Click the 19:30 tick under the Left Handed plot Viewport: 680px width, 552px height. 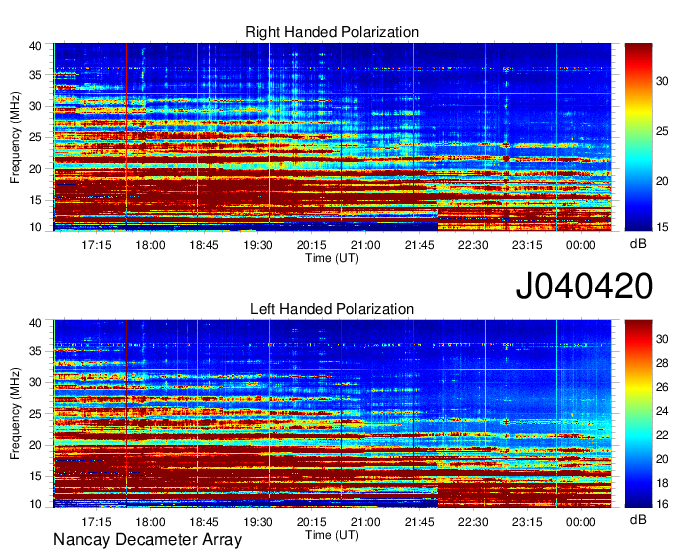pos(258,522)
